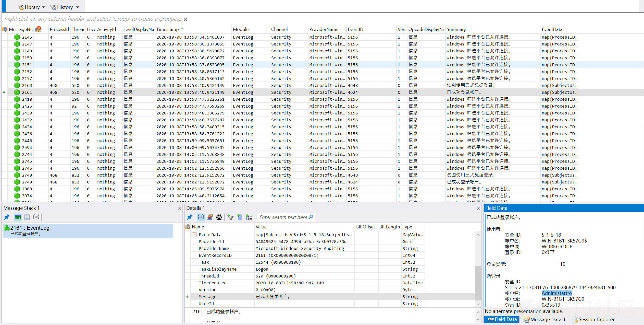Image resolution: width=644 pixels, height=325 pixels.
Task: Click the WIN-B1B1T3K57G9$ account name text
Action: (x=564, y=241)
